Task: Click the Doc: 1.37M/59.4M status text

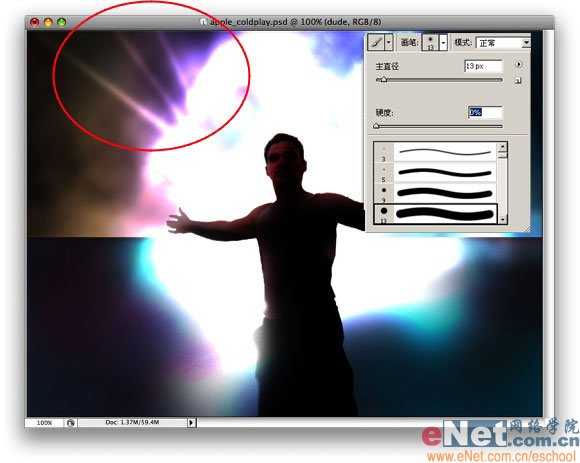Action: pos(132,422)
